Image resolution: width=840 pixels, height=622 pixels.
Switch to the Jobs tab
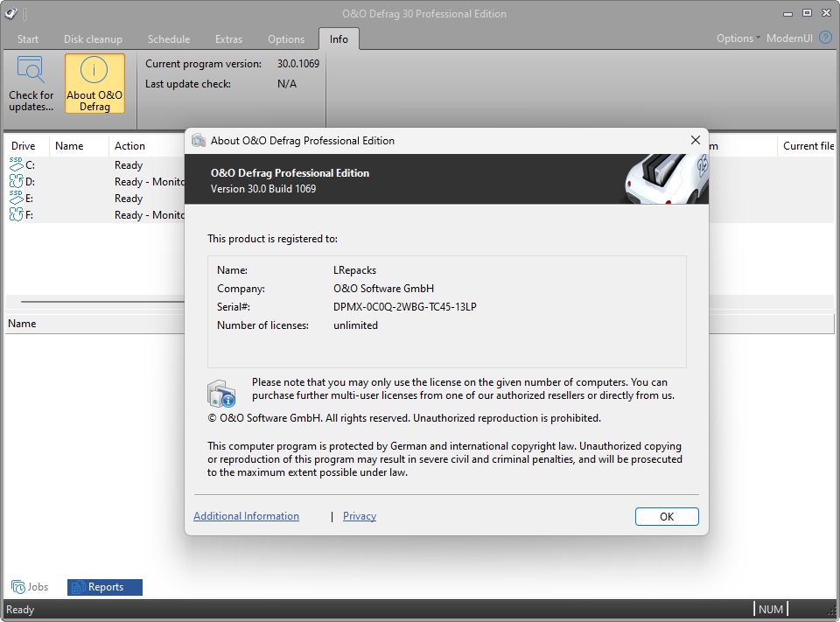click(x=30, y=587)
